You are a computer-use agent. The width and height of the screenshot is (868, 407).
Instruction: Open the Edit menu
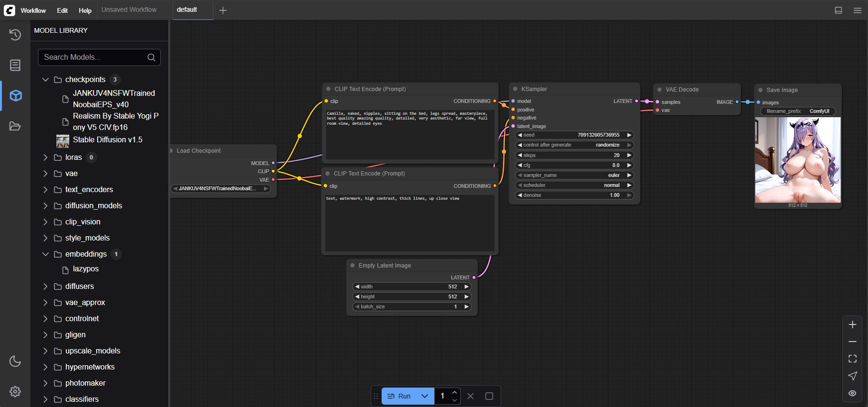point(63,10)
